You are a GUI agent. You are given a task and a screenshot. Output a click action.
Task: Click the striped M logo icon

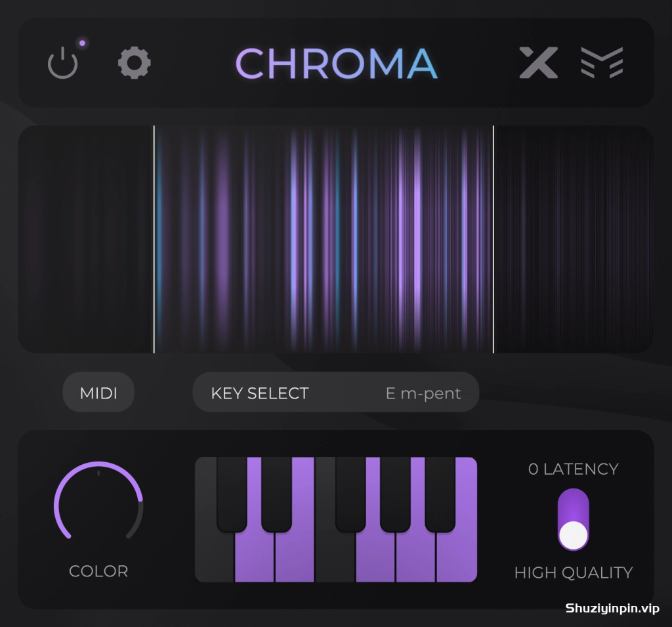602,62
